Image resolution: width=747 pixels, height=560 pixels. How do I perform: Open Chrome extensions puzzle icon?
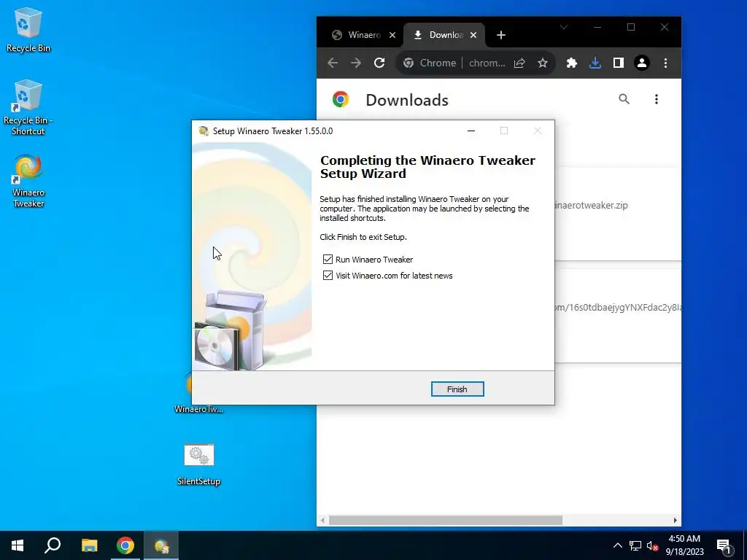click(572, 63)
